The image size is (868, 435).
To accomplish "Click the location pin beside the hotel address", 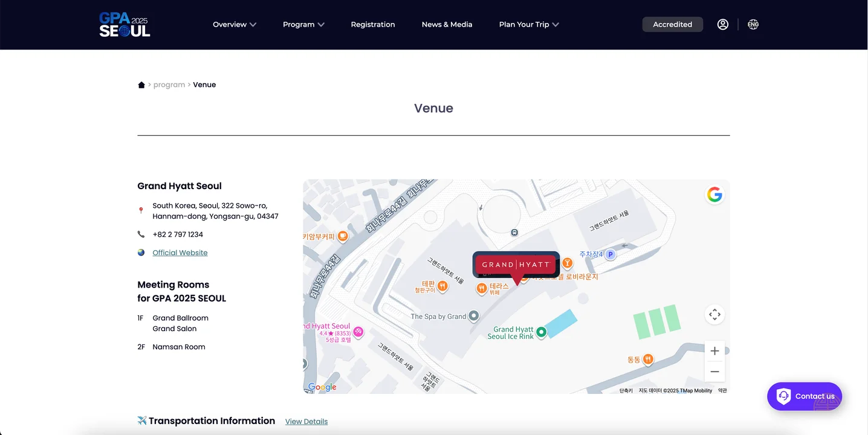I will pyautogui.click(x=141, y=210).
